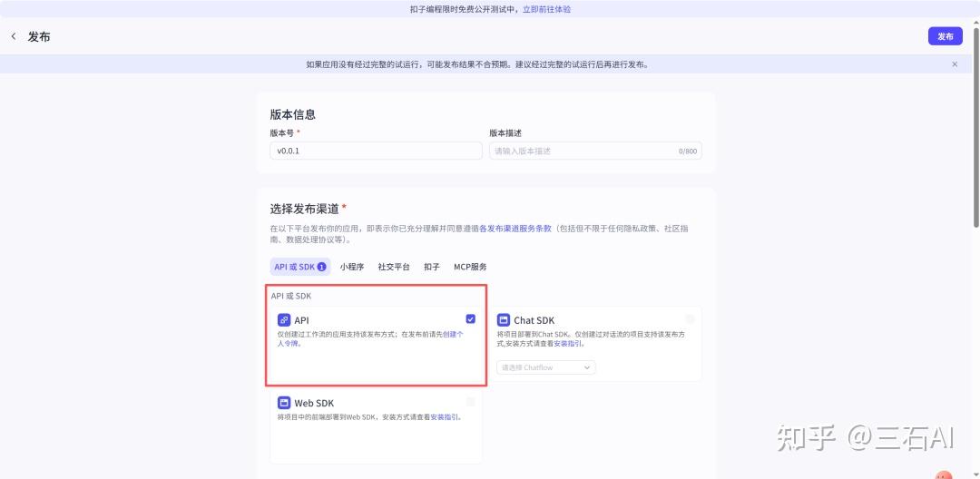This screenshot has height=479, width=980.
Task: Open the 各发布渠道服务条款 link
Action: click(514, 229)
